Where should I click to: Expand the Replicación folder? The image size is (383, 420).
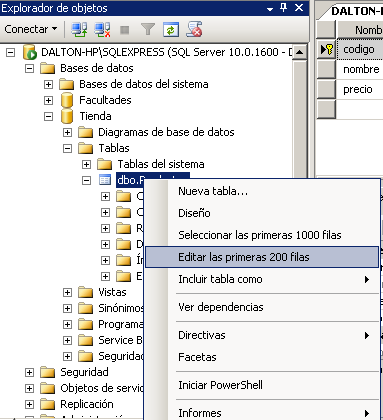point(30,404)
